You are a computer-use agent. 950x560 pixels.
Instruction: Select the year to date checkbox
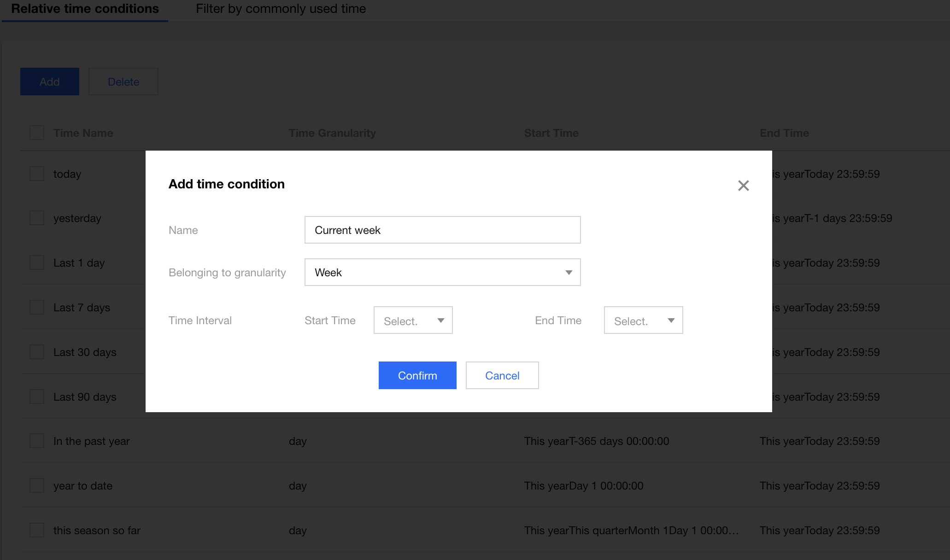pos(37,485)
